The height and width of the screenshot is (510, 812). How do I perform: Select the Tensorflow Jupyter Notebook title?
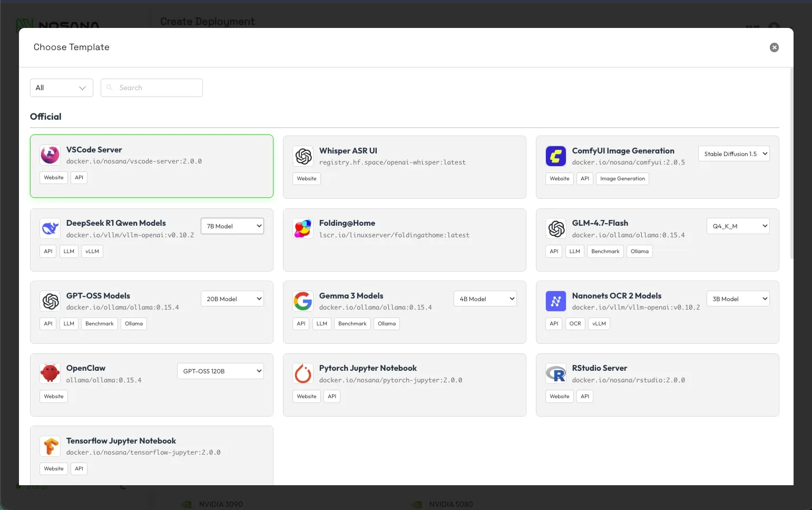click(x=121, y=441)
